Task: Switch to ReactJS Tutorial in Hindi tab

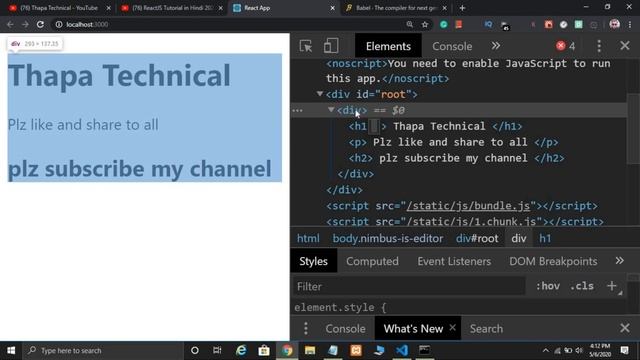Action: tap(171, 8)
